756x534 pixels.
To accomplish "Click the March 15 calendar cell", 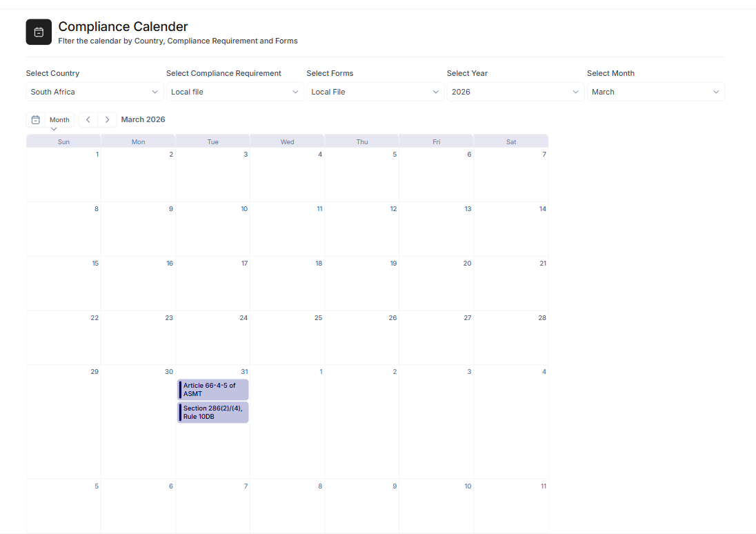I will tap(63, 283).
